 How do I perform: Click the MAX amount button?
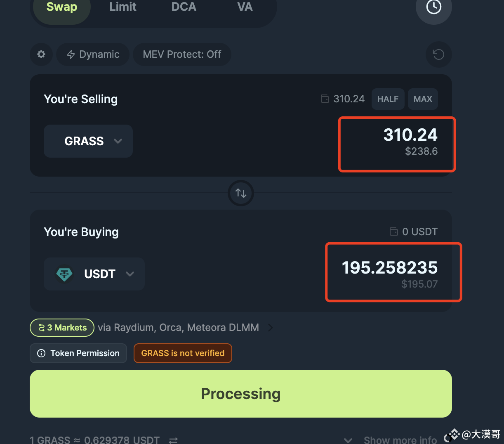tap(422, 99)
